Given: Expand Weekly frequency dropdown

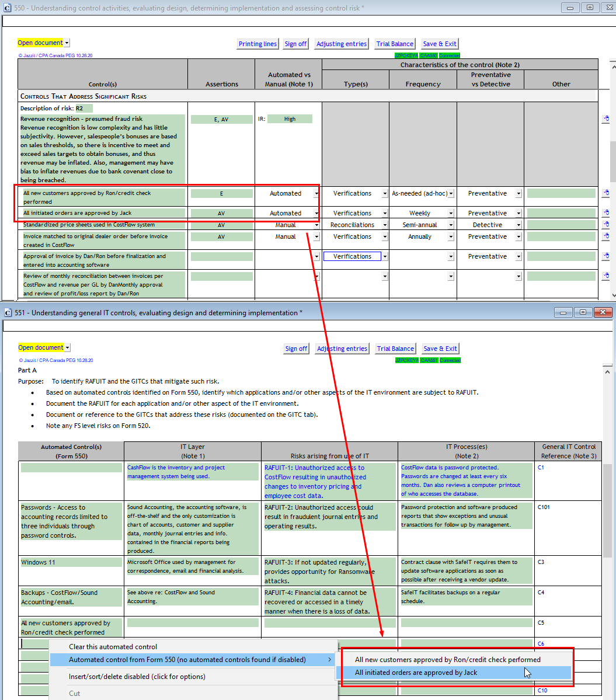Looking at the screenshot, I should click(451, 214).
